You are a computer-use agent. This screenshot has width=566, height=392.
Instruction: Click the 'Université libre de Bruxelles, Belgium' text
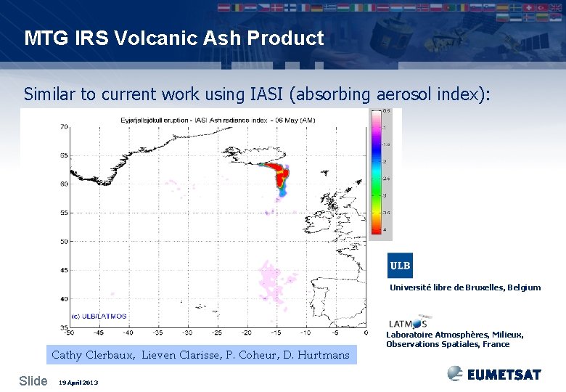click(x=465, y=287)
